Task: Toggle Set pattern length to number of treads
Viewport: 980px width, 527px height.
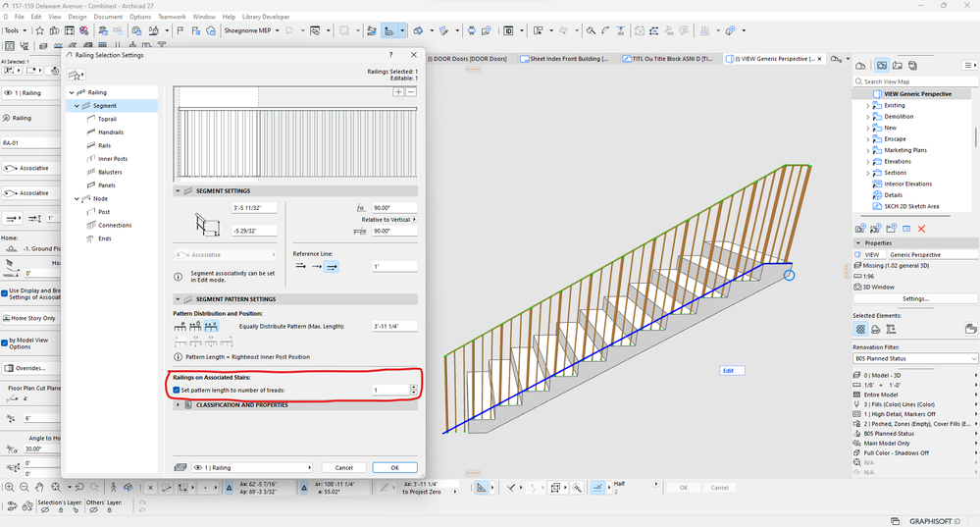Action: 177,390
